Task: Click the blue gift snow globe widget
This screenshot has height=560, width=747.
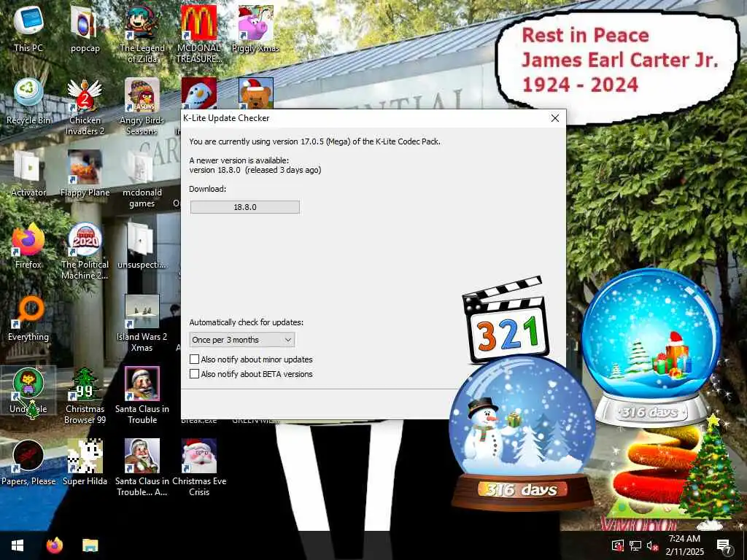Action: 651,348
